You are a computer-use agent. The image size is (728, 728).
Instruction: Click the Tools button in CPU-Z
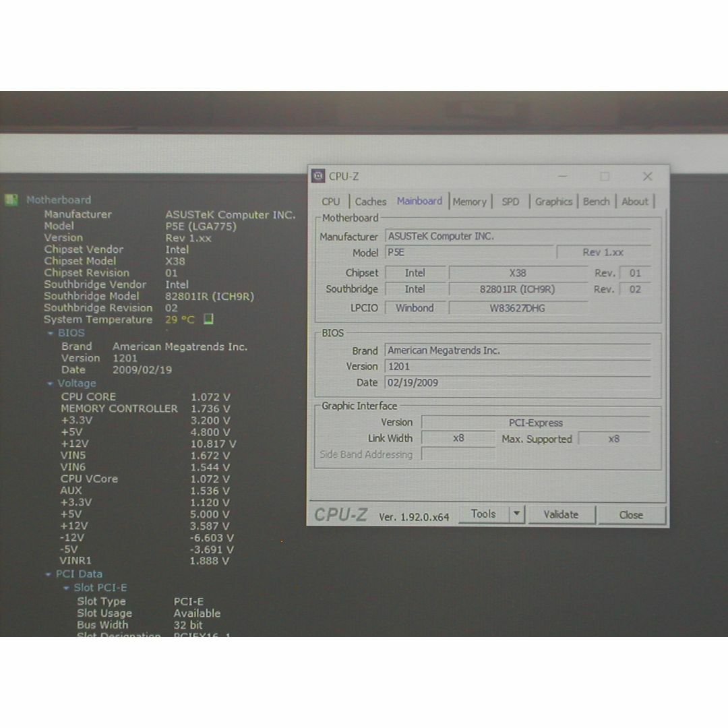[x=483, y=514]
